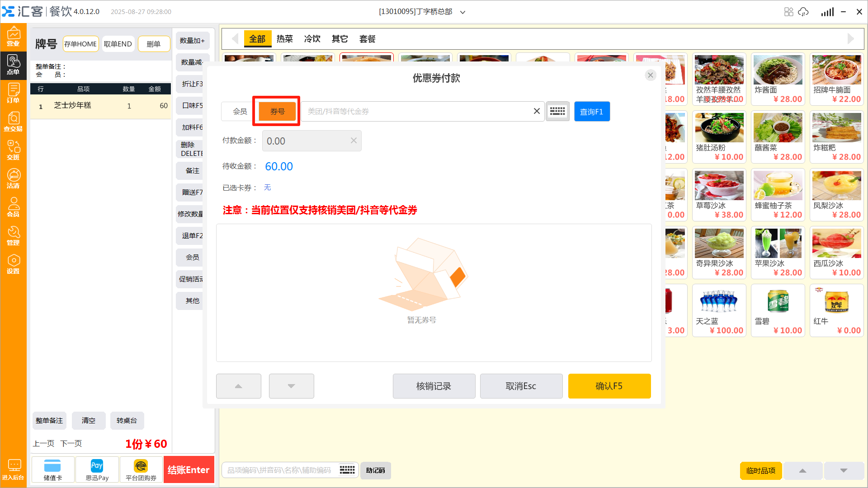Image resolution: width=868 pixels, height=488 pixels.
Task: Switch to the 热菜 category tab
Action: (x=284, y=39)
